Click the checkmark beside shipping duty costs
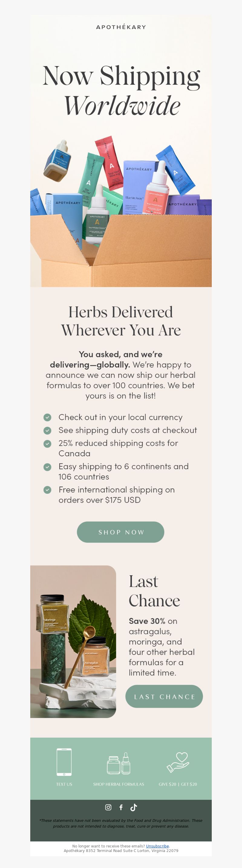 click(x=47, y=430)
